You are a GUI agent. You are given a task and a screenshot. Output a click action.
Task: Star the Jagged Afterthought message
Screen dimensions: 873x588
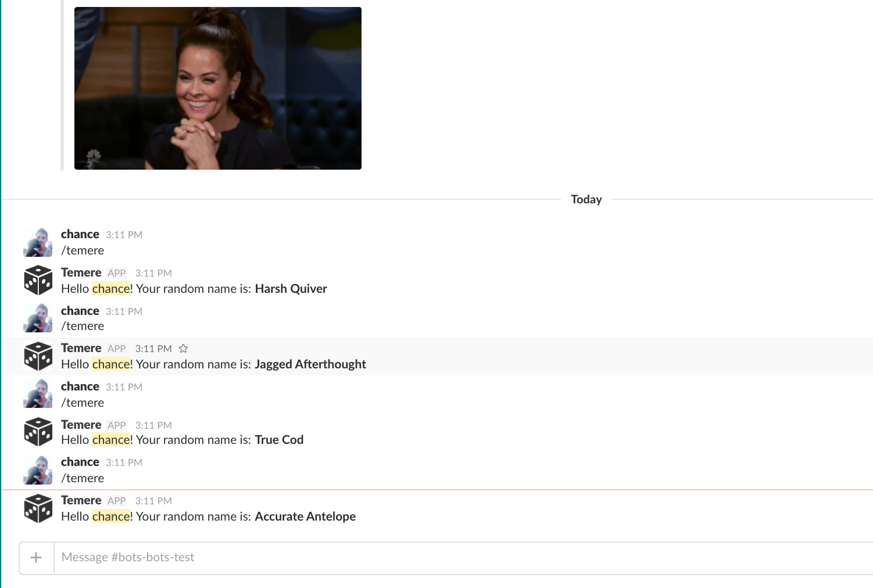pyautogui.click(x=183, y=349)
